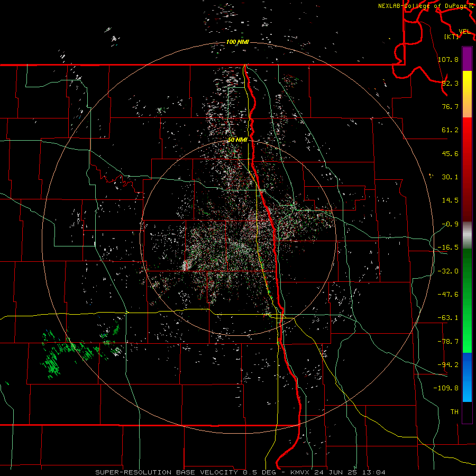Select the 30.1 velocity scale value
476x476 pixels.
coord(450,177)
